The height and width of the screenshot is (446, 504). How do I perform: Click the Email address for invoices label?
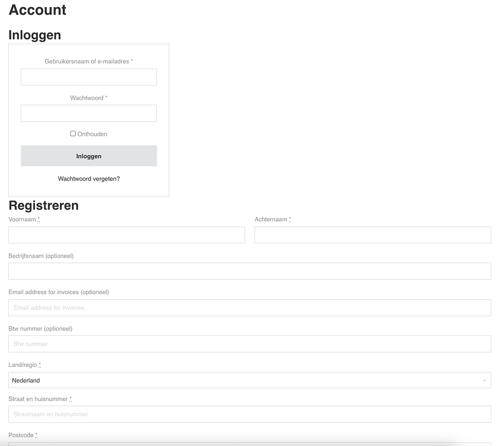coord(59,292)
